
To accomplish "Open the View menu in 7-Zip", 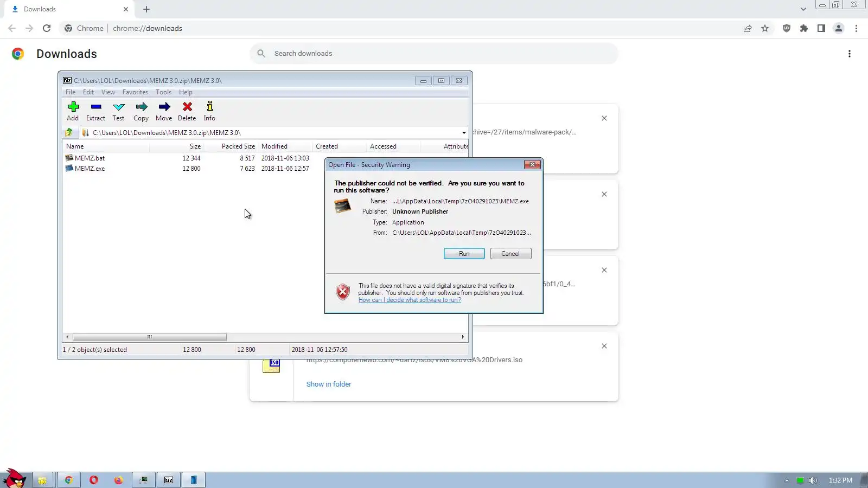I will [x=108, y=92].
